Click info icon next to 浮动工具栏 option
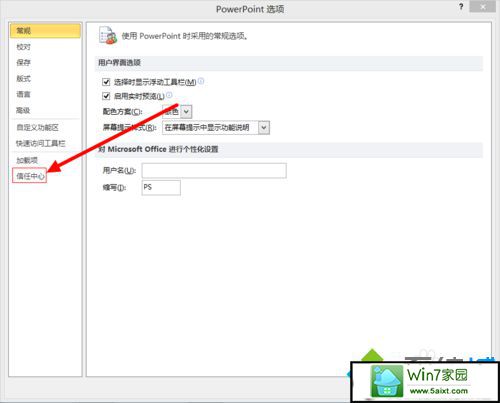The height and width of the screenshot is (403, 500). 201,81
